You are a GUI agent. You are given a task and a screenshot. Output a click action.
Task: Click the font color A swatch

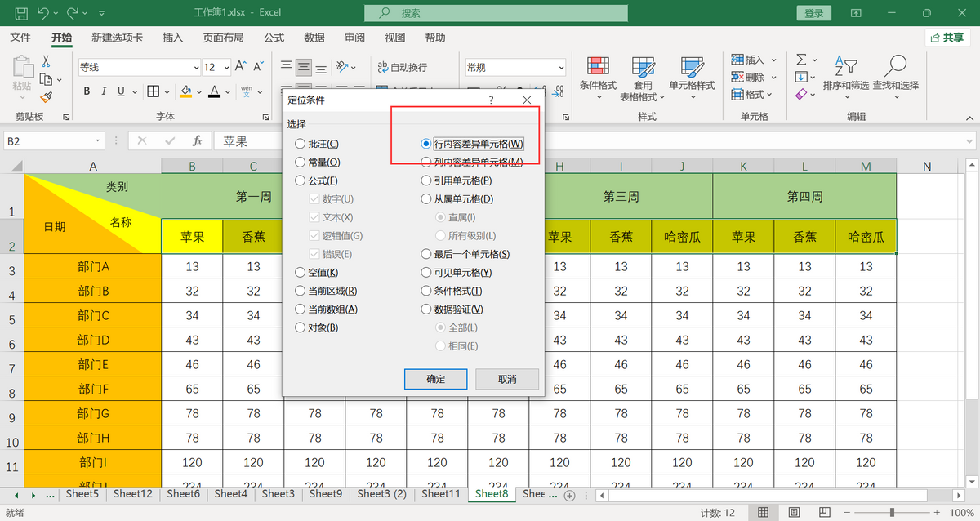213,91
